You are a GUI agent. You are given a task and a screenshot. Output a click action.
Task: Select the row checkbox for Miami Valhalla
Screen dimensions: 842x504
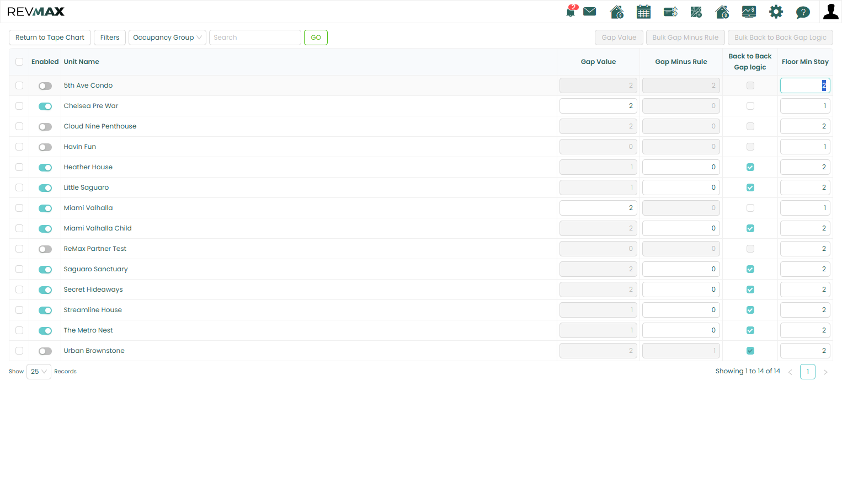19,208
